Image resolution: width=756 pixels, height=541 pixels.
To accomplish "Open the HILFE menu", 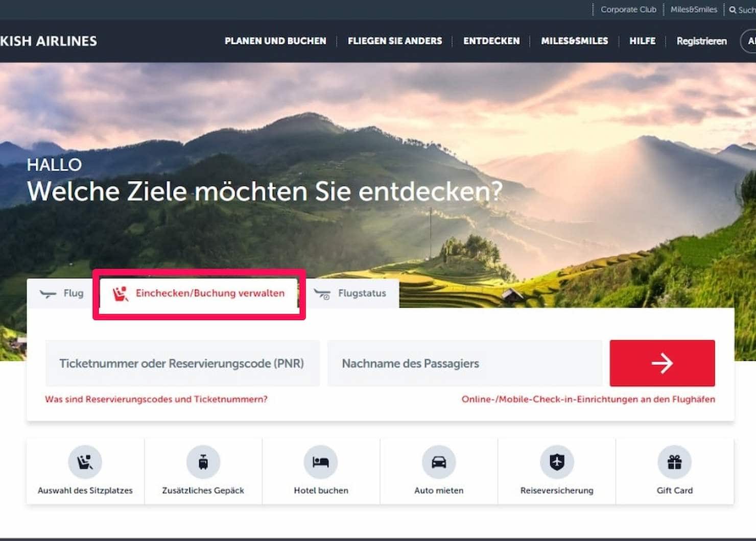I will [x=642, y=41].
